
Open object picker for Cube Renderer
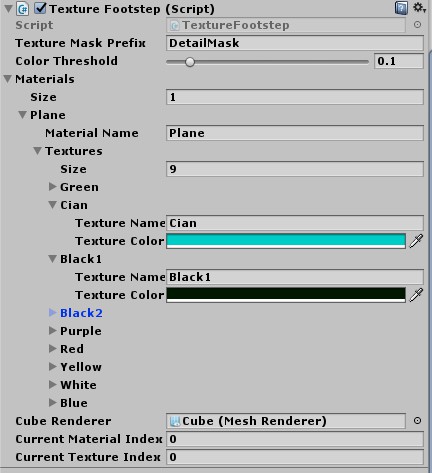(x=417, y=421)
